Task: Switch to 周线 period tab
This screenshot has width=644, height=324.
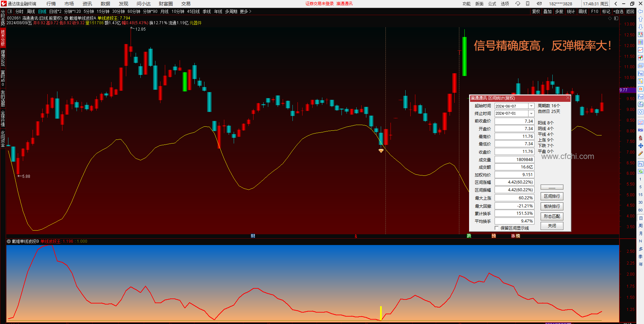Action: point(31,11)
